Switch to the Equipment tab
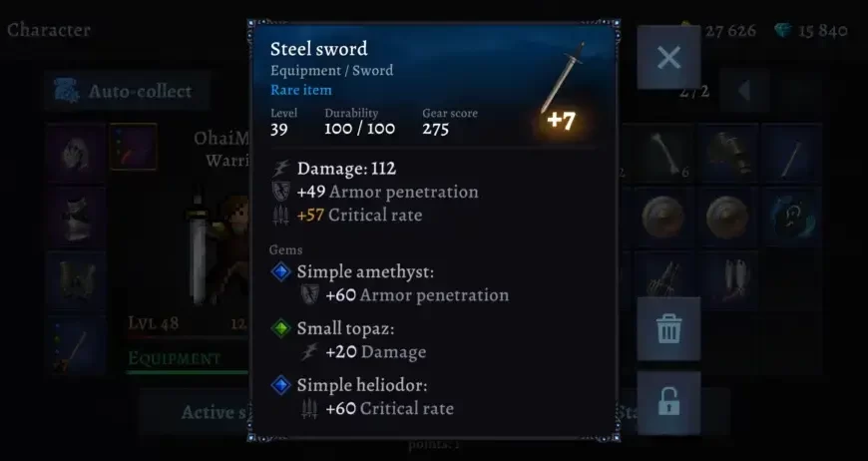Viewport: 868px width, 461px height. [175, 358]
